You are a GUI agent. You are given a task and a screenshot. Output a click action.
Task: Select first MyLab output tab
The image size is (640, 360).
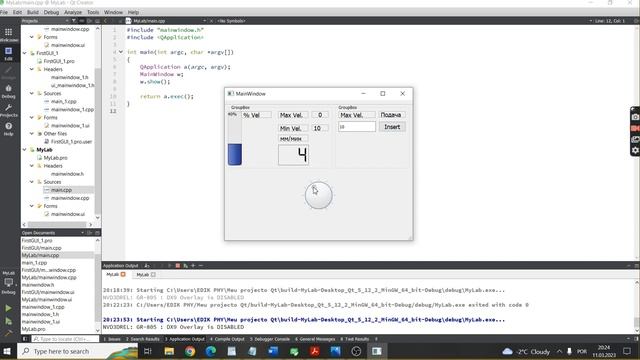[116, 274]
